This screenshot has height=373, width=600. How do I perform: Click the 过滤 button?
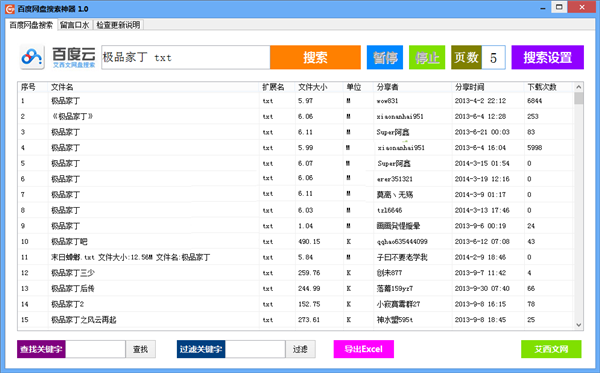(300, 349)
